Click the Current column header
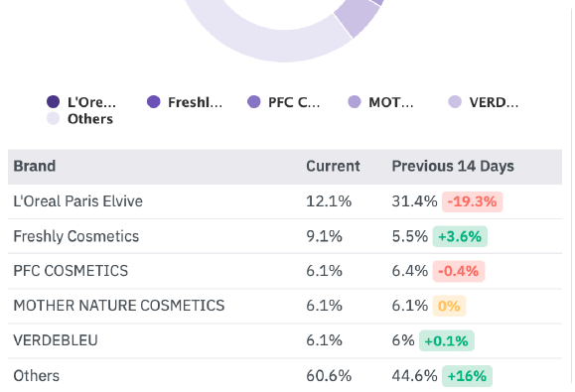The width and height of the screenshot is (575, 392). pyautogui.click(x=333, y=167)
